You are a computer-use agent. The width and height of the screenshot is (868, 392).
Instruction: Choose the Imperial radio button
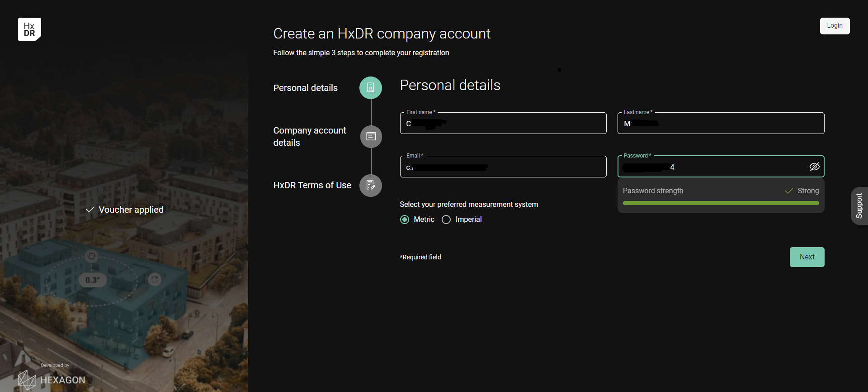click(446, 220)
